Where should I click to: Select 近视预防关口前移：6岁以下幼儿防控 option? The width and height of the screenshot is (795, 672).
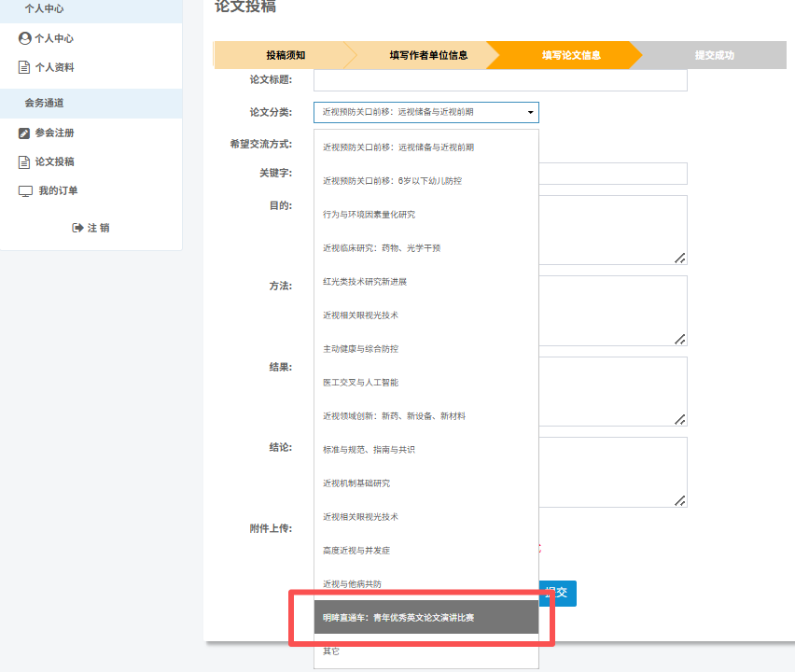pos(392,180)
